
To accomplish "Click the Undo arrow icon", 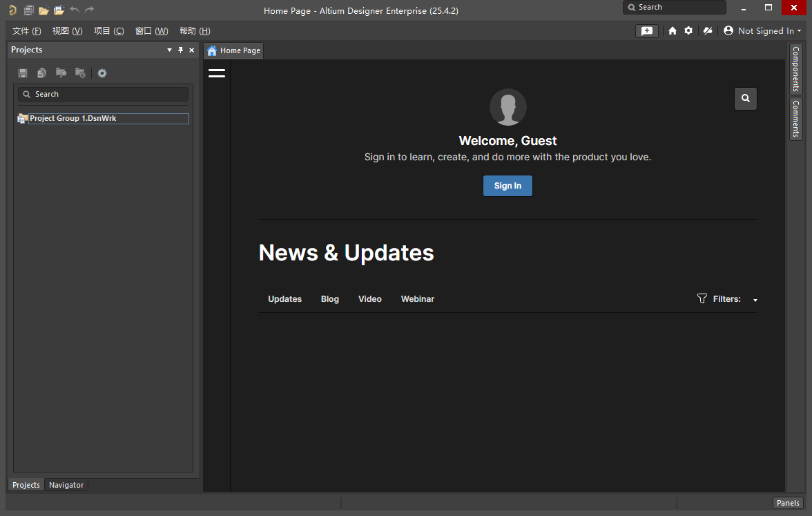I will (x=75, y=10).
